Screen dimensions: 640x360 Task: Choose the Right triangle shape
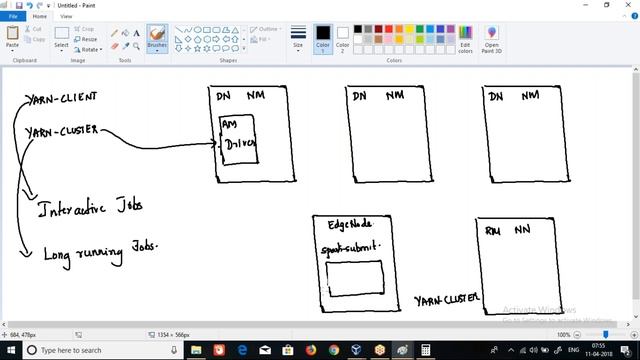pyautogui.click(x=178, y=39)
